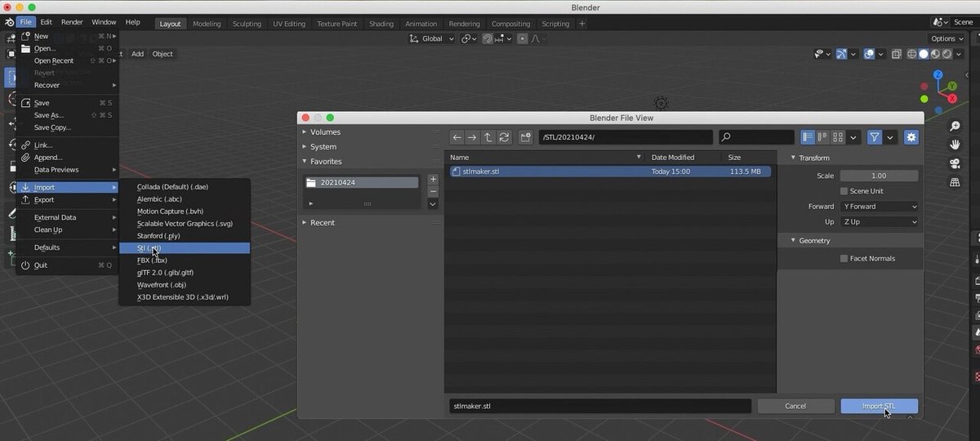Go back in file browser history
This screenshot has height=441, width=980.
click(x=457, y=137)
